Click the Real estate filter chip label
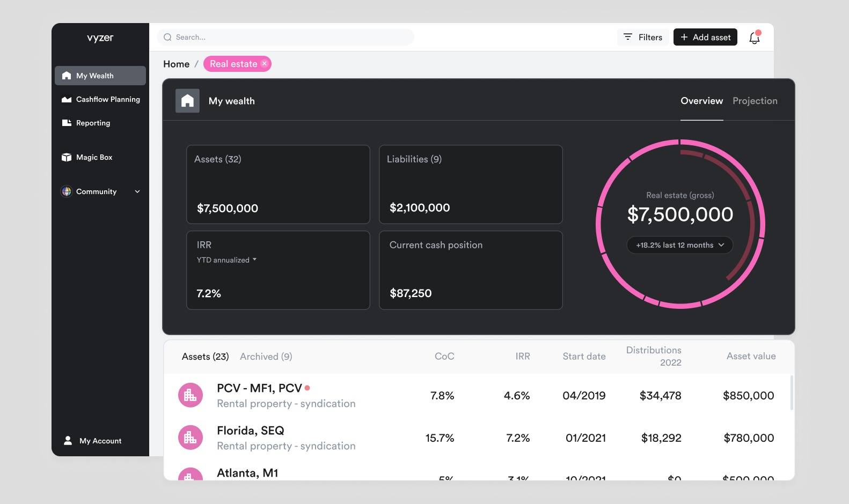The width and height of the screenshot is (849, 504). coord(233,64)
